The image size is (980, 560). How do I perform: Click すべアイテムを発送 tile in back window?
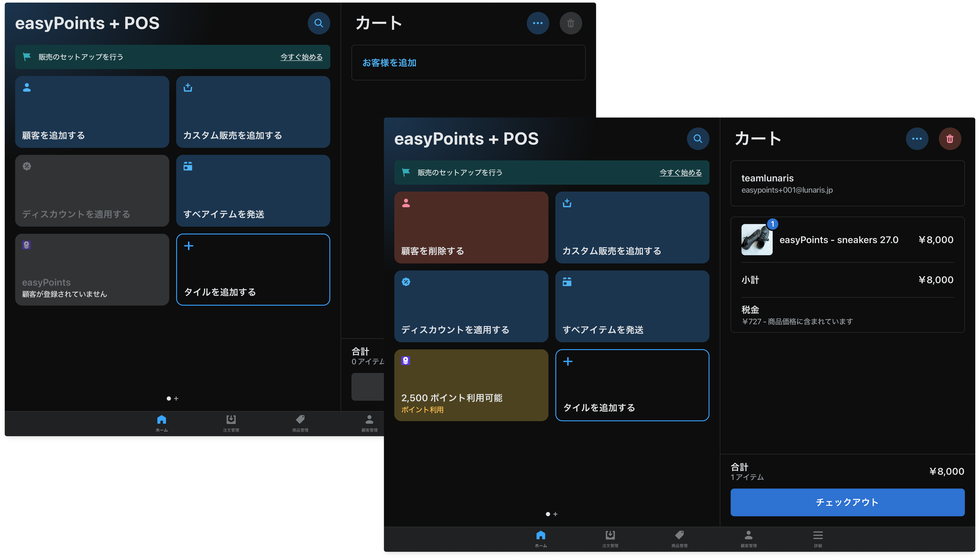point(253,190)
